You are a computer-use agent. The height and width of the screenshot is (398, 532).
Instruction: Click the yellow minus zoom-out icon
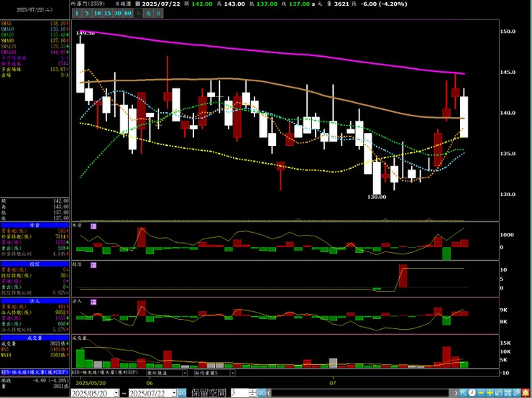pyautogui.click(x=481, y=393)
